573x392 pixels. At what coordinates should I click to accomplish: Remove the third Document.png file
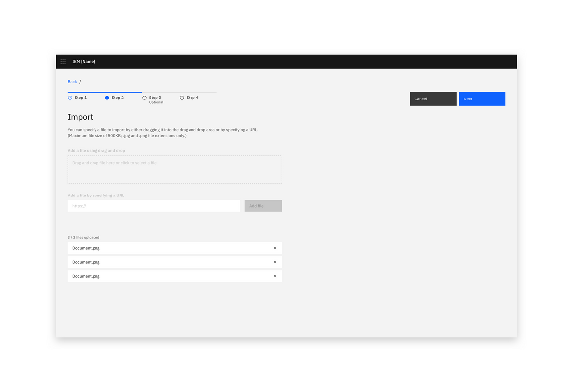point(275,276)
